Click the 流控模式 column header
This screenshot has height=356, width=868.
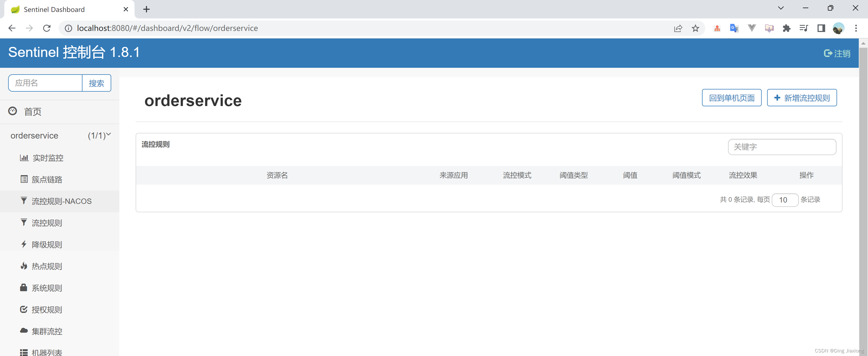click(x=517, y=175)
